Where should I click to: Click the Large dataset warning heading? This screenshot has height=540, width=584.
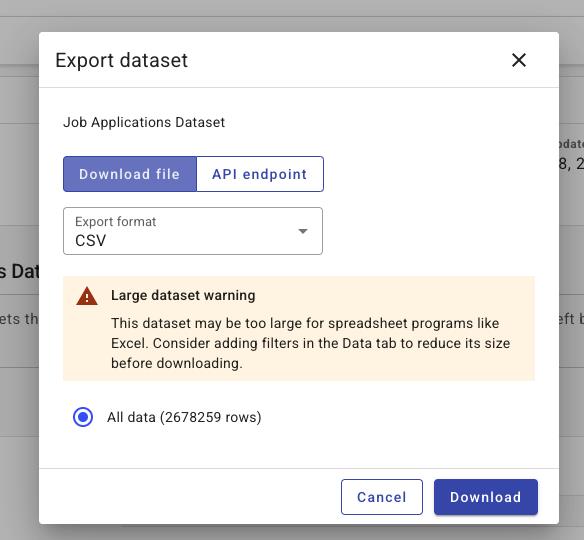(x=183, y=295)
